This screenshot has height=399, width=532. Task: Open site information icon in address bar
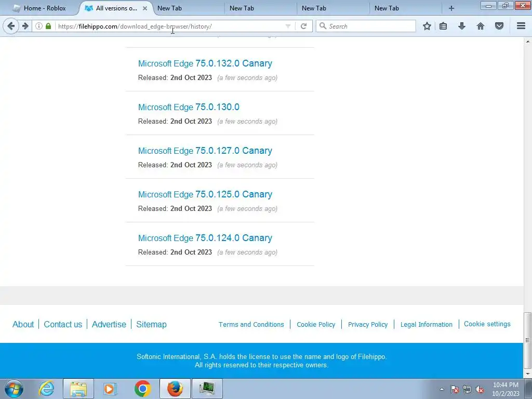[x=39, y=26]
